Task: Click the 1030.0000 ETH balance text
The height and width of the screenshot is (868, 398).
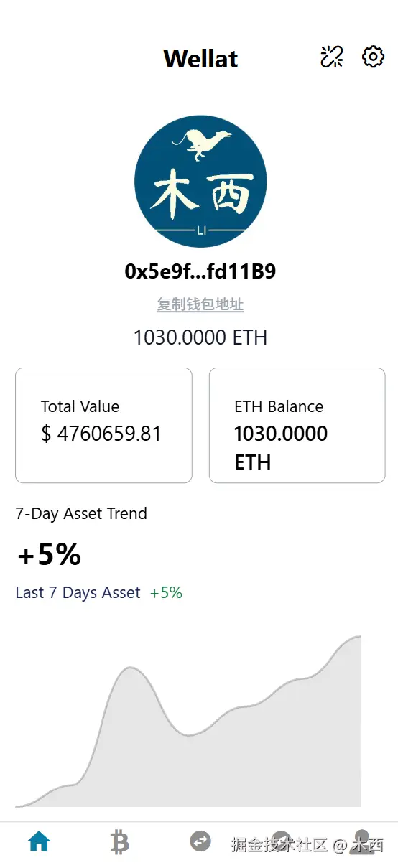Action: point(200,337)
